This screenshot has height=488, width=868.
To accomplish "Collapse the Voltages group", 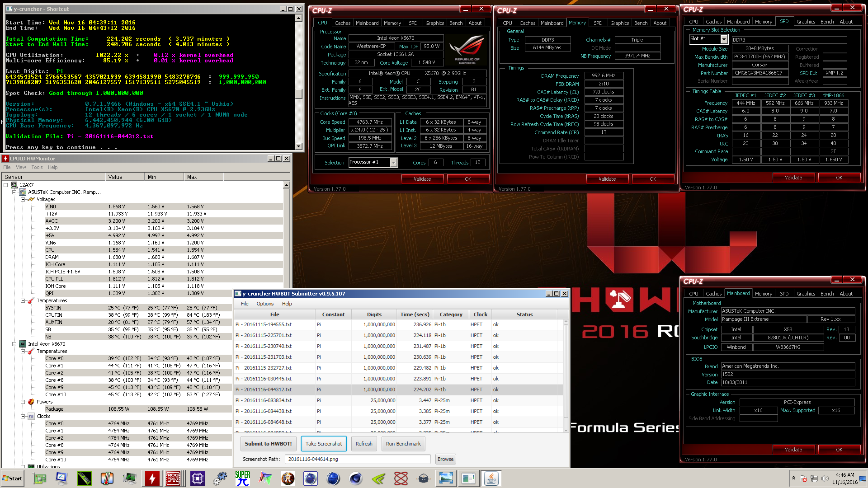I will [x=23, y=199].
